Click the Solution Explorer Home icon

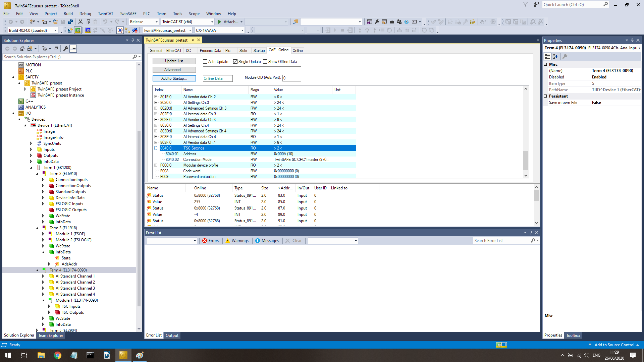pyautogui.click(x=22, y=49)
